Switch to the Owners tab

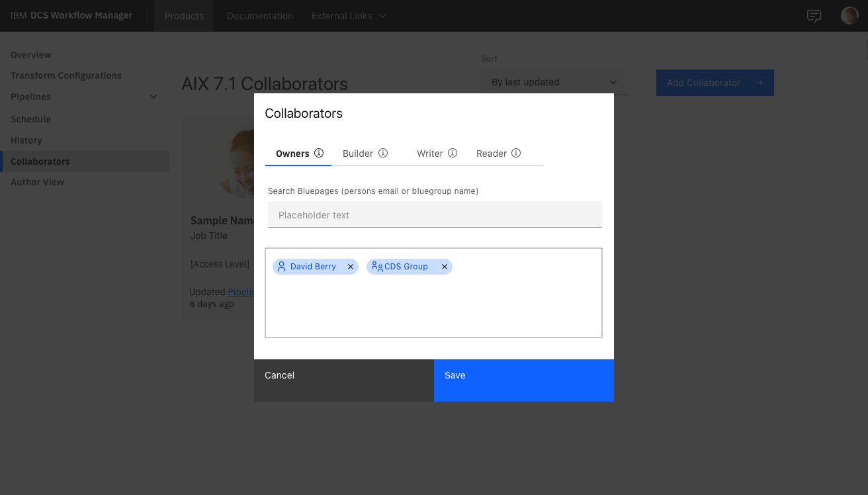tap(298, 154)
